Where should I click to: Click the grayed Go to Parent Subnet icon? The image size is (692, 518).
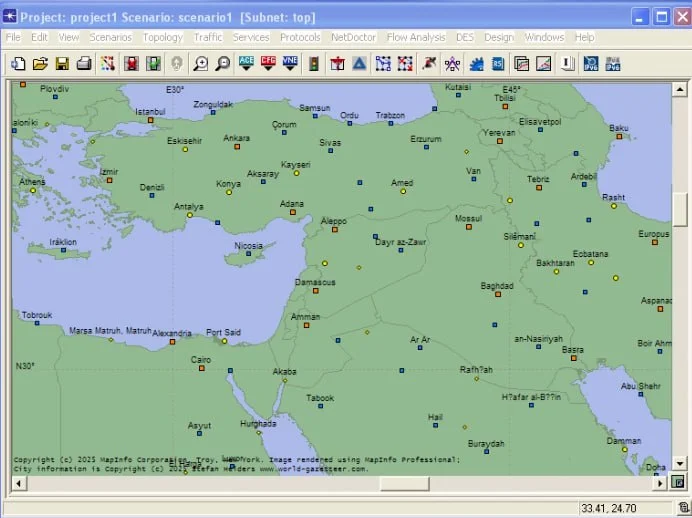(177, 64)
